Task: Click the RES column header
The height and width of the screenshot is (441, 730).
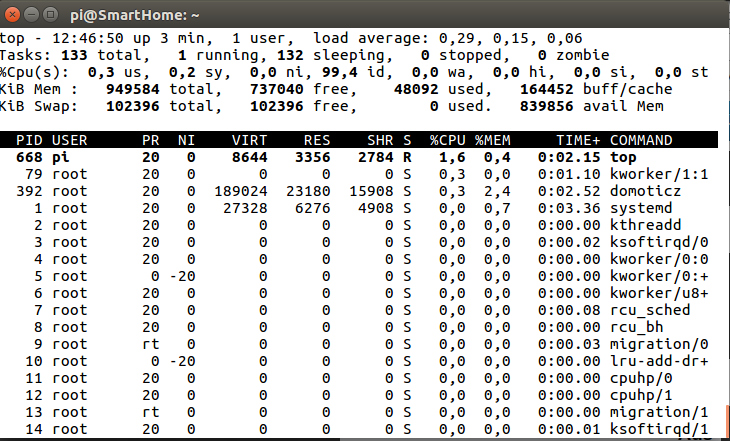Action: (317, 140)
